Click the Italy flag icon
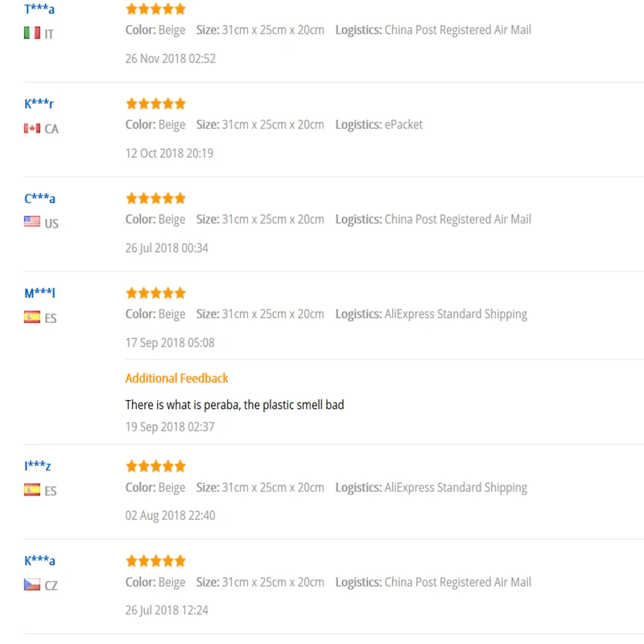The image size is (644, 644). coord(32,33)
